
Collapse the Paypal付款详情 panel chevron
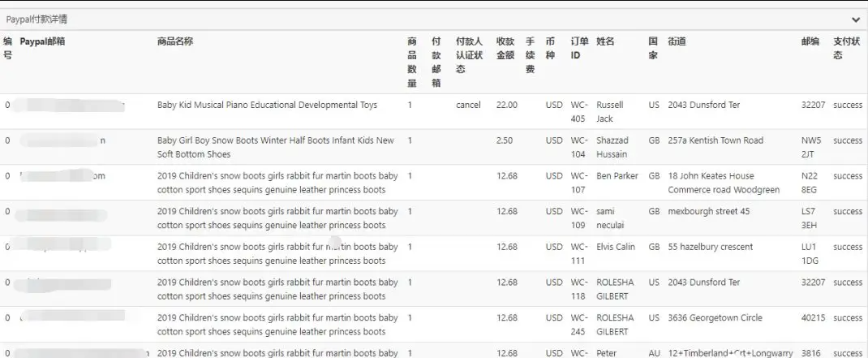coord(856,19)
